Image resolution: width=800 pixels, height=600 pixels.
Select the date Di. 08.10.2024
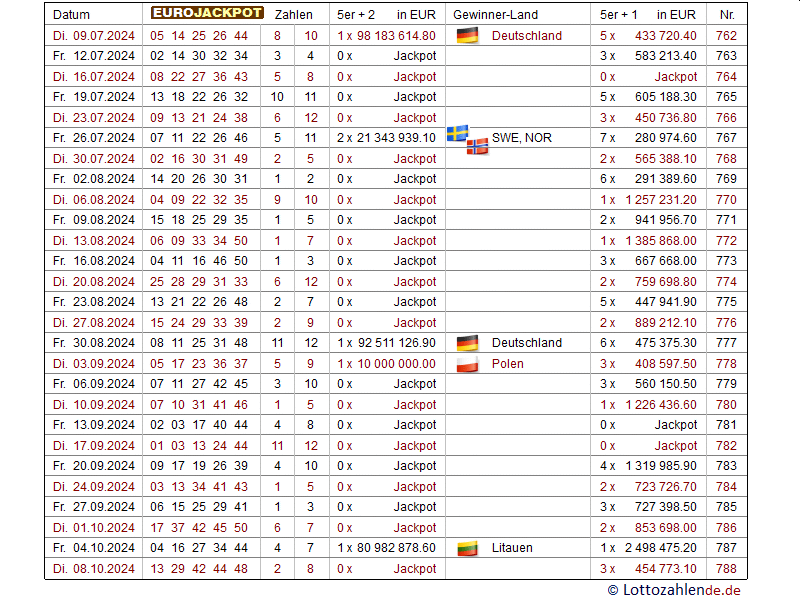(x=93, y=569)
